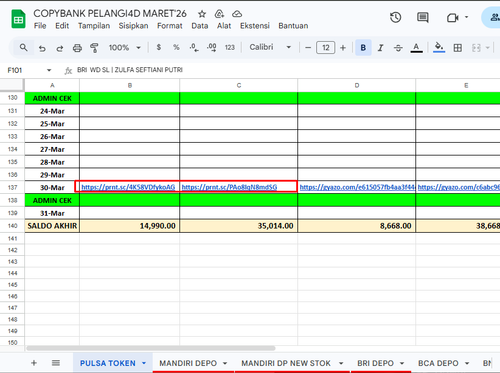Image resolution: width=500 pixels, height=373 pixels.
Task: Open the merge cells dropdown arrow
Action: point(487,48)
